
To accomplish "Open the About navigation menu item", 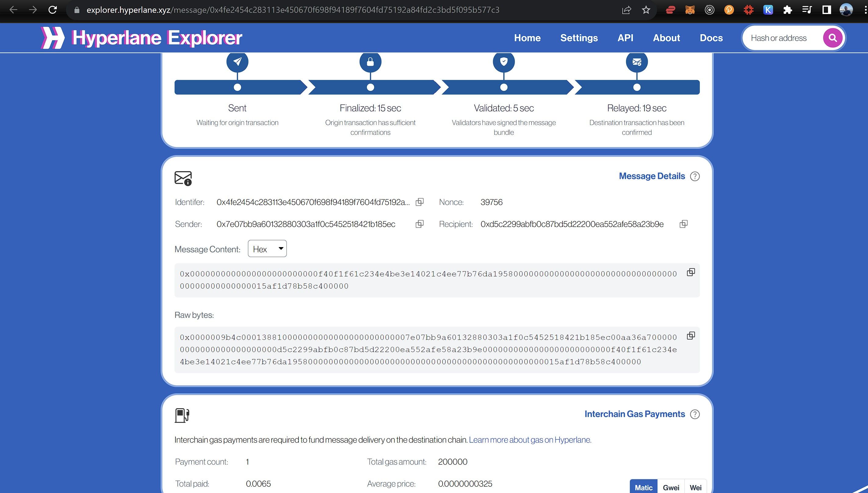I will [x=666, y=38].
